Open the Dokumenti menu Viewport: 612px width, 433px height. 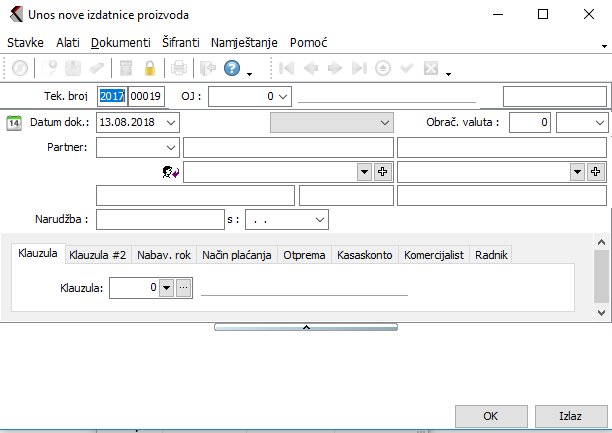pyautogui.click(x=120, y=43)
